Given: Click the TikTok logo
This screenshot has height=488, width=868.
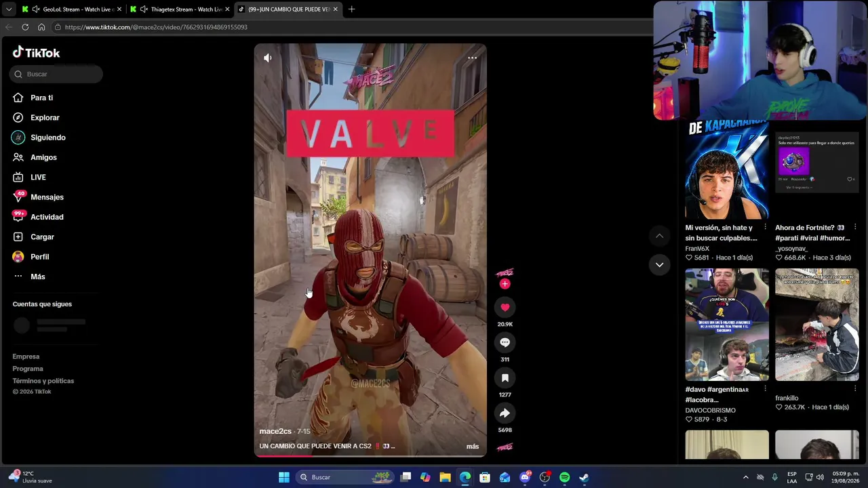Looking at the screenshot, I should 37,53.
